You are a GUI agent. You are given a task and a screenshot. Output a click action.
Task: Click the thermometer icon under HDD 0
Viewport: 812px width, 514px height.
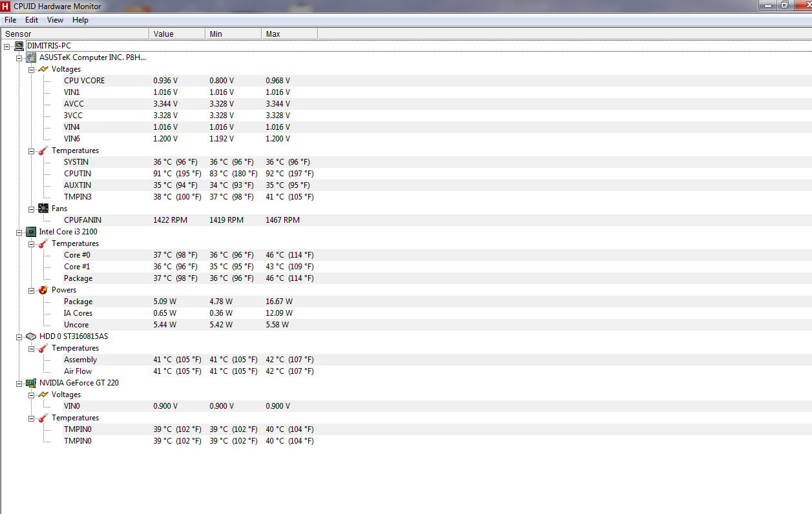coord(43,348)
